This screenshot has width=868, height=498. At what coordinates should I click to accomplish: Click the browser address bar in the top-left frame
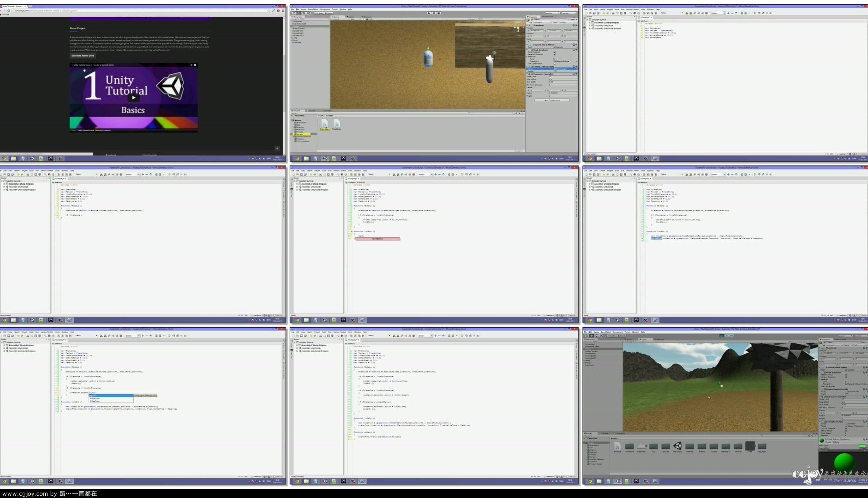[x=140, y=10]
